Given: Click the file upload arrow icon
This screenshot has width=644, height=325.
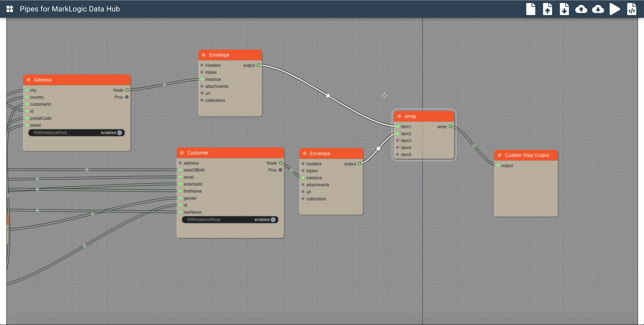Looking at the screenshot, I should [547, 9].
